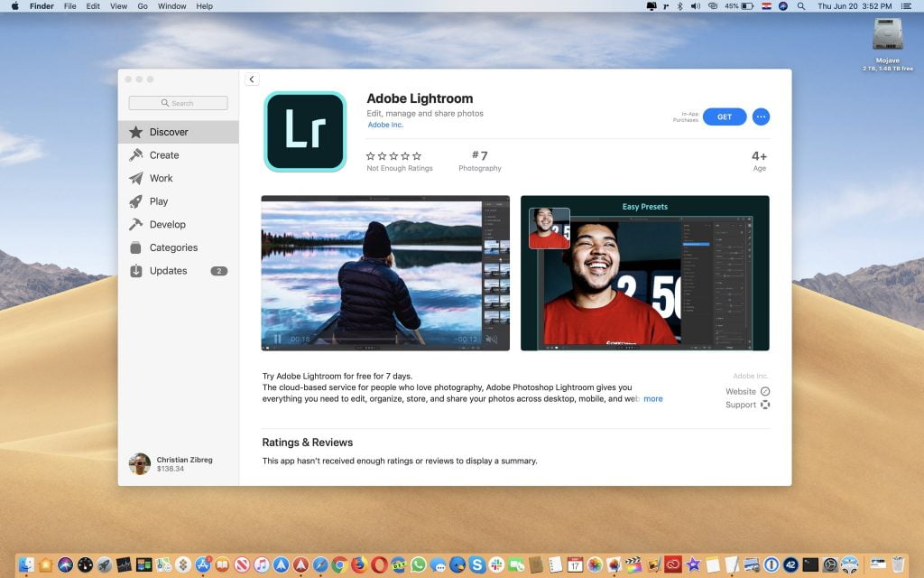This screenshot has width=924, height=578.
Task: Go to the Work category
Action: pyautogui.click(x=161, y=178)
